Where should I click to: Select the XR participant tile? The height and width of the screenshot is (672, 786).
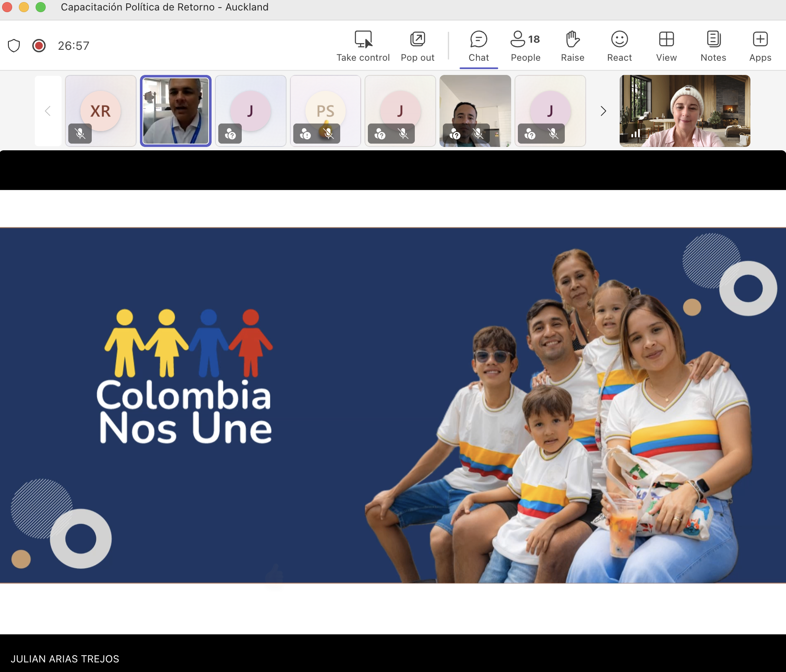[x=101, y=111]
